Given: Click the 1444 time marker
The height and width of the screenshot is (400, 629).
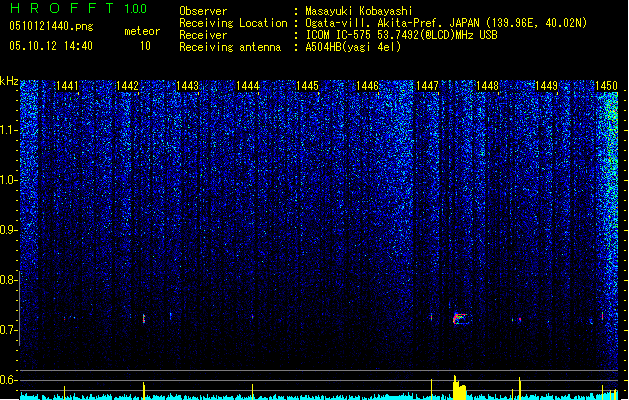Looking at the screenshot, I should (248, 86).
